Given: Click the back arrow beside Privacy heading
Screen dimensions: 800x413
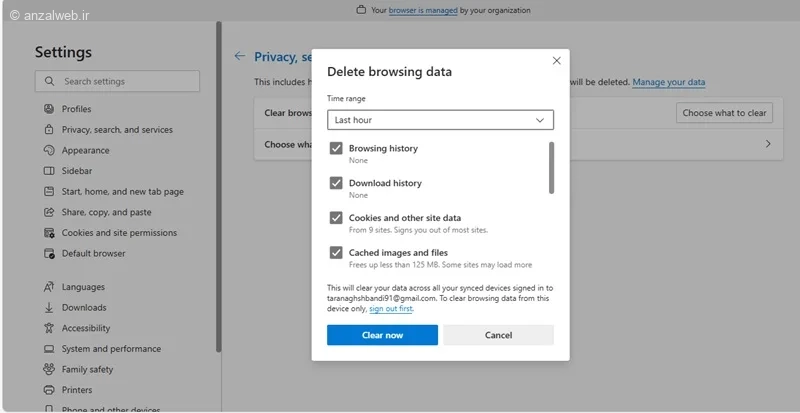Looking at the screenshot, I should (239, 57).
